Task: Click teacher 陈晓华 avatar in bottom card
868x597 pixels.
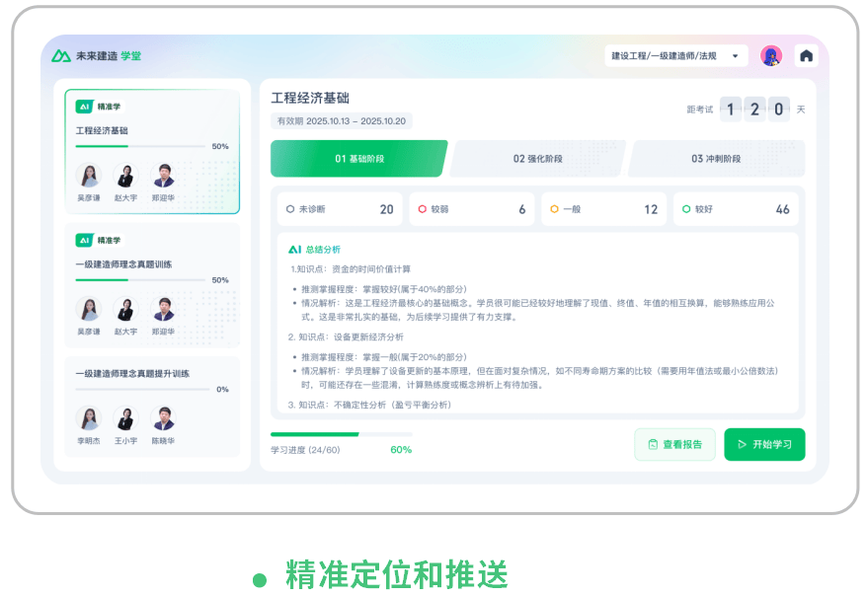Action: coord(163,418)
